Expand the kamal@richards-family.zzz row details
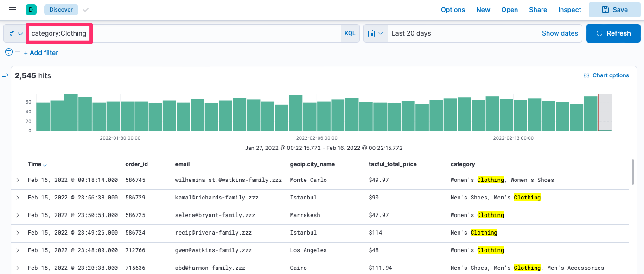The height and width of the screenshot is (274, 644). pos(18,198)
